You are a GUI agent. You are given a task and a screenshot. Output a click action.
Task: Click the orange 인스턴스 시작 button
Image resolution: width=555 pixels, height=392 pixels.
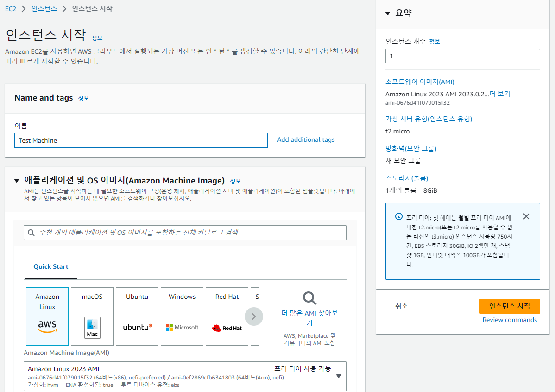point(510,306)
